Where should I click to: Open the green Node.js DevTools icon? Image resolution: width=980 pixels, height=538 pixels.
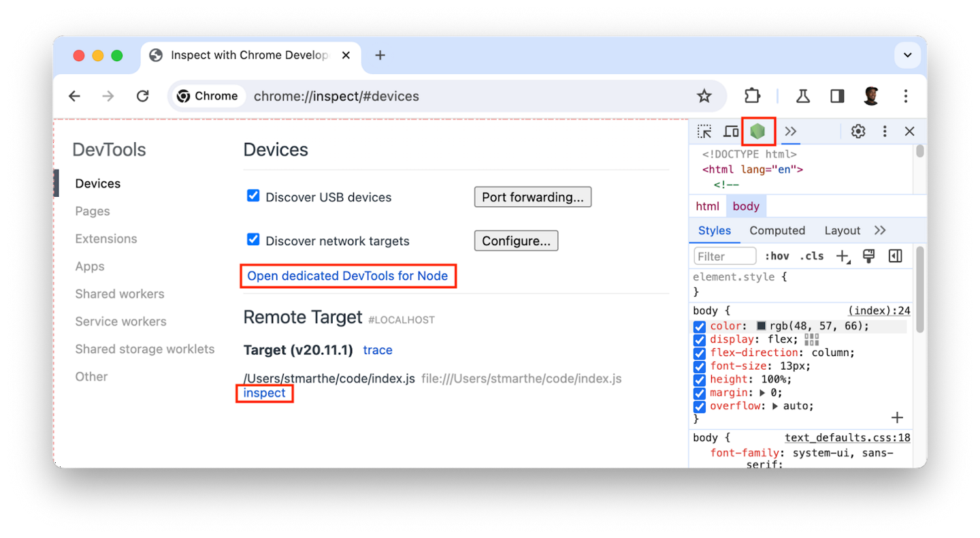pos(757,131)
